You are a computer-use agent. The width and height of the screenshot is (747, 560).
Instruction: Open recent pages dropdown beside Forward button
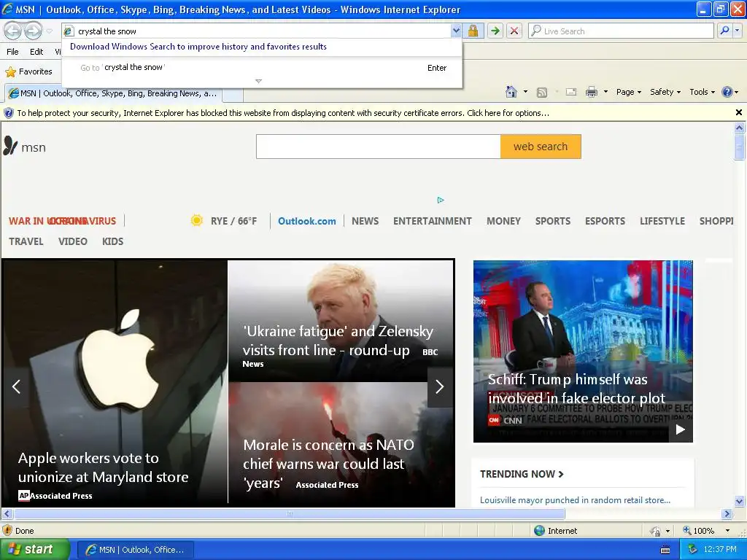coord(50,31)
